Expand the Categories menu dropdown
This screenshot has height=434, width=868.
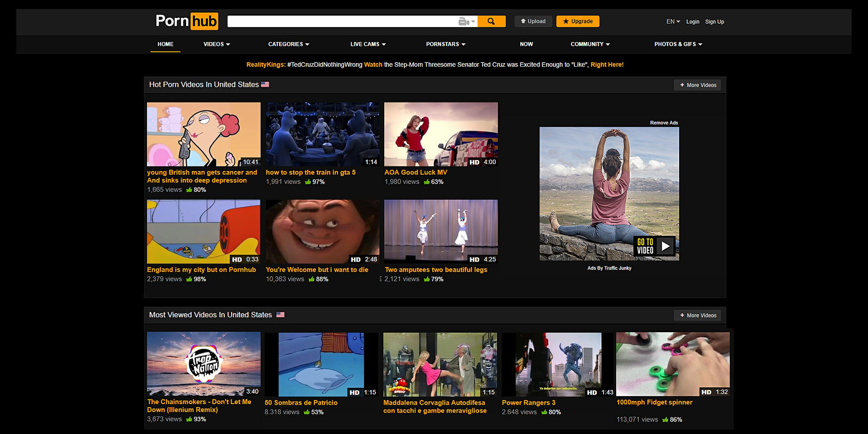coord(288,44)
